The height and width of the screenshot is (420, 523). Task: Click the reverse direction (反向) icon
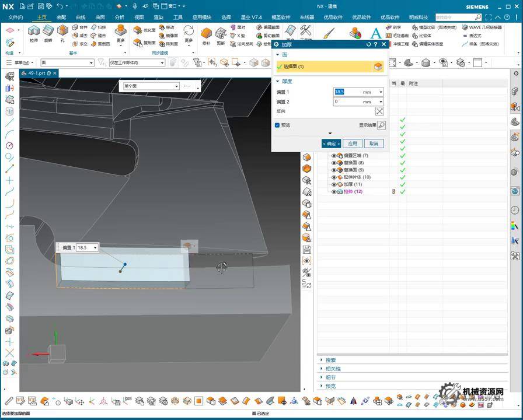[379, 111]
